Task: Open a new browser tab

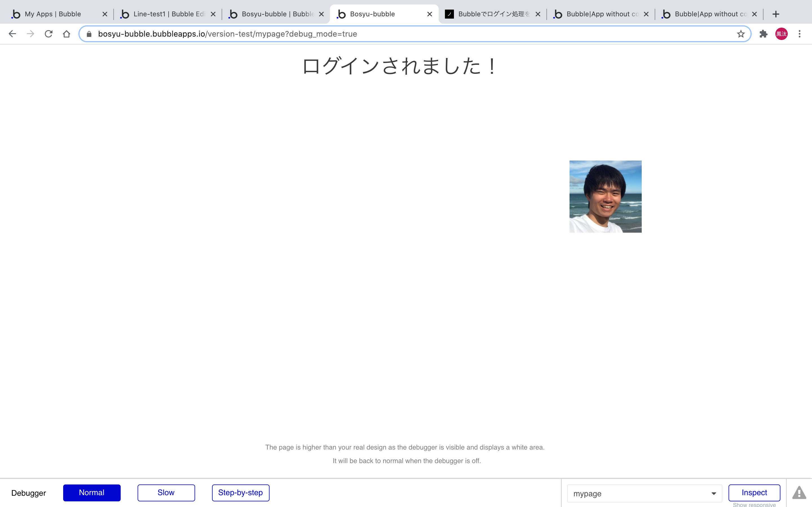Action: coord(775,14)
